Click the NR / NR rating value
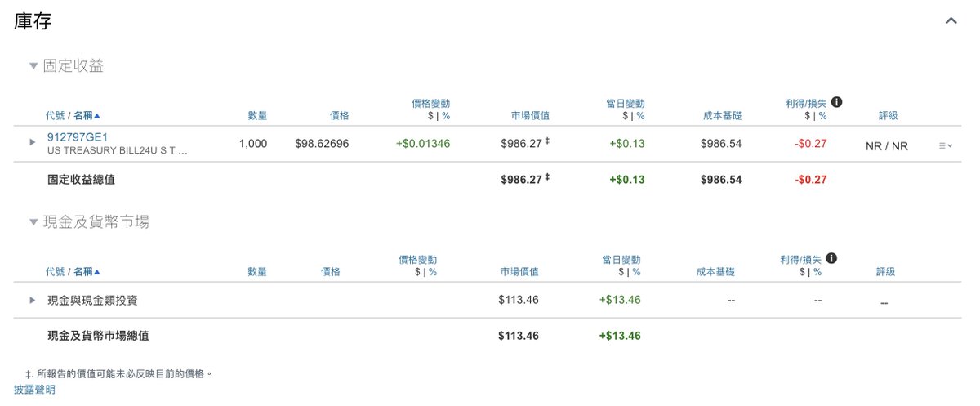 [x=886, y=146]
